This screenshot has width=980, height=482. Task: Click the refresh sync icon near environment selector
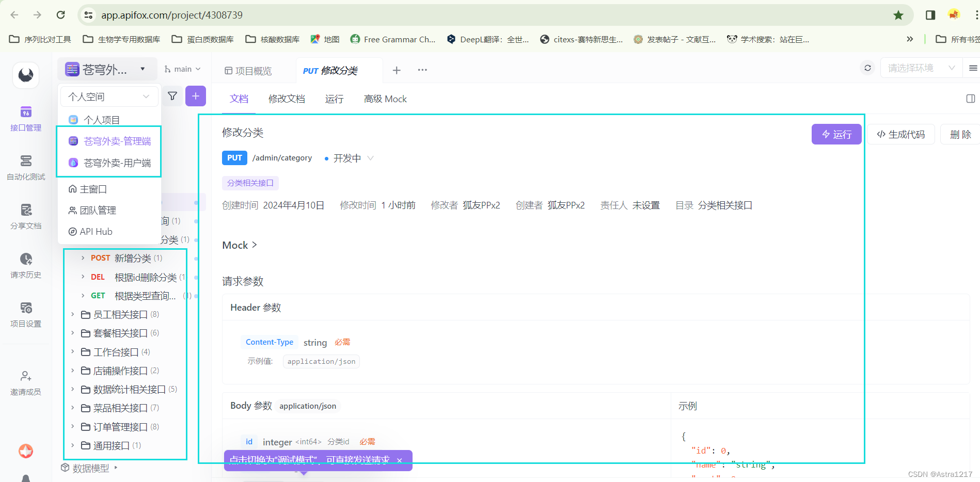point(867,68)
